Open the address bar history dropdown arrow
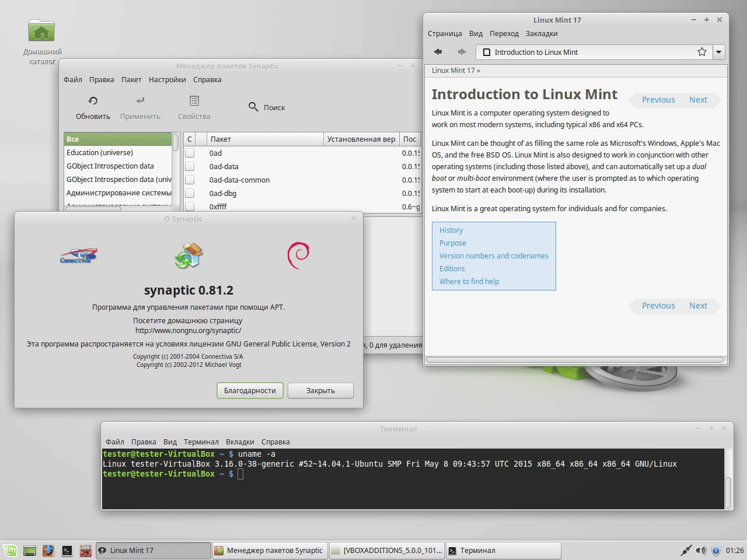Image resolution: width=747 pixels, height=560 pixels. pyautogui.click(x=719, y=52)
